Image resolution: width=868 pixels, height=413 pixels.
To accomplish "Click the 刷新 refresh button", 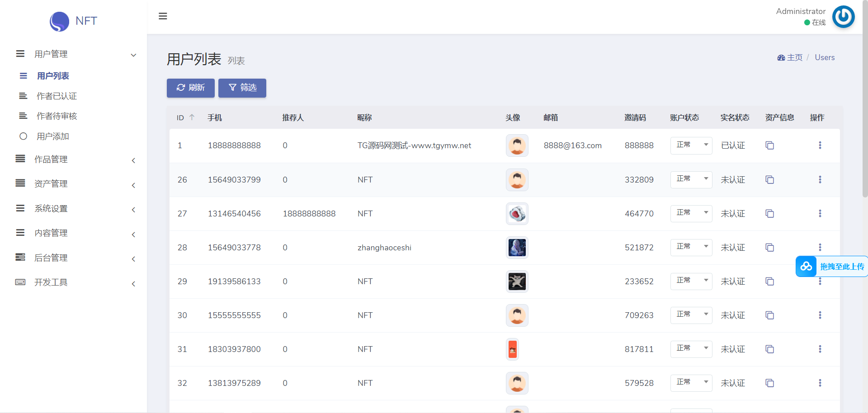I will pyautogui.click(x=190, y=88).
